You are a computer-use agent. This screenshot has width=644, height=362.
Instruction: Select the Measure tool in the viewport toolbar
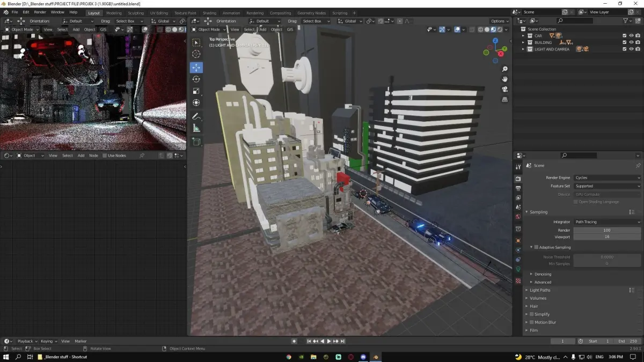196,128
